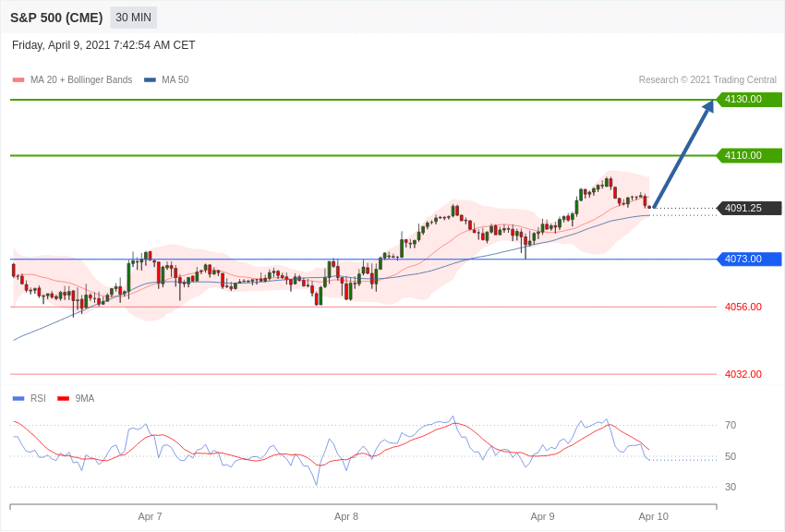Click the Apr 10 date axis label
Viewport: 785px width, 532px height.
click(x=653, y=516)
